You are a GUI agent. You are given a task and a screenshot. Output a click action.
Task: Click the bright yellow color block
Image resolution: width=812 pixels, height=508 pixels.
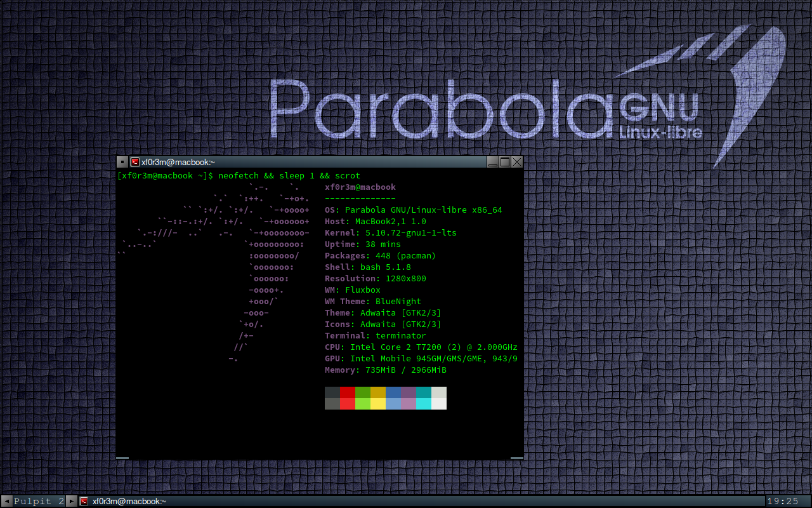(x=377, y=404)
